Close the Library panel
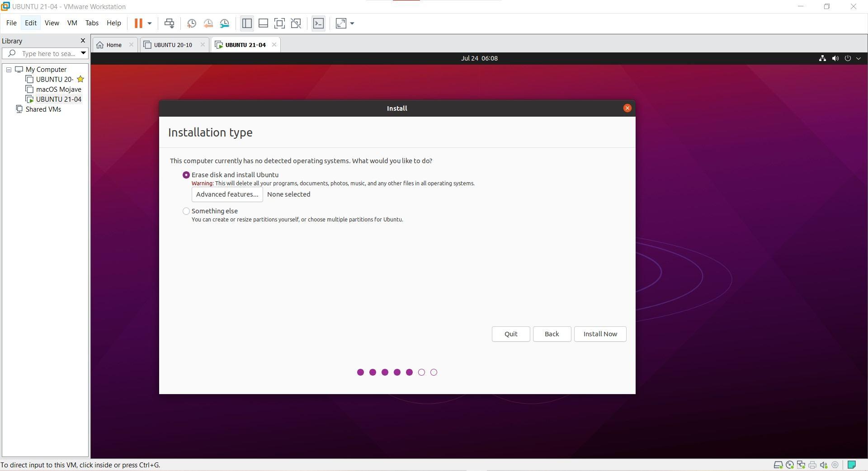The image size is (868, 471). pyautogui.click(x=83, y=41)
